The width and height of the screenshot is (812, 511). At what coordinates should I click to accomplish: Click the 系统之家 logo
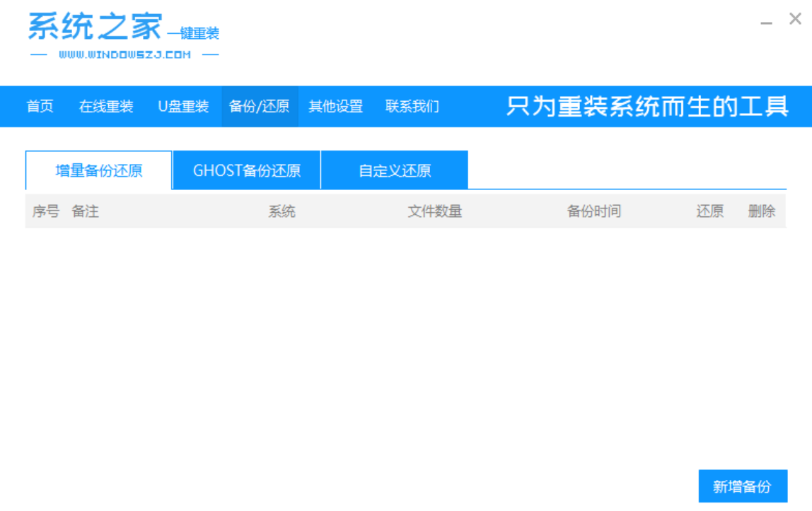click(95, 27)
